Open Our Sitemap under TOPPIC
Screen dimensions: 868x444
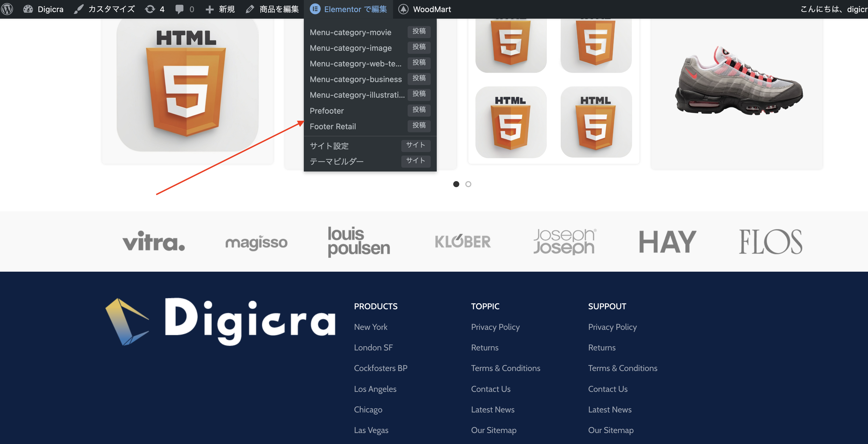(x=494, y=430)
